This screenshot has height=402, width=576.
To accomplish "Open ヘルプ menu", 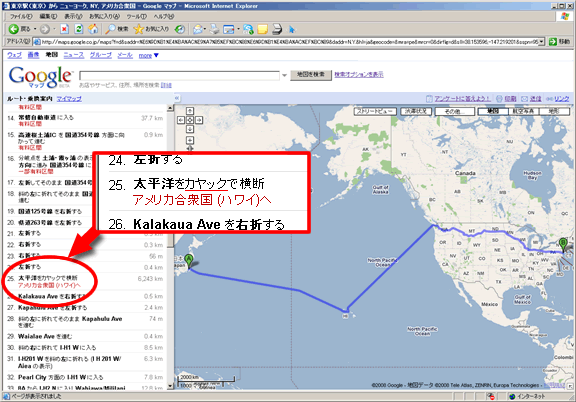I will (164, 17).
